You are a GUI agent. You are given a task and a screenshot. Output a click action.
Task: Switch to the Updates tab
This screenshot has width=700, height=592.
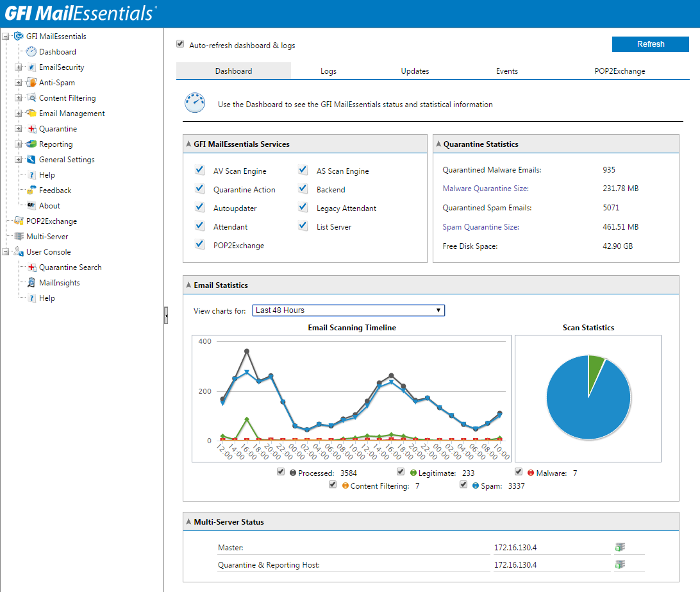point(415,71)
